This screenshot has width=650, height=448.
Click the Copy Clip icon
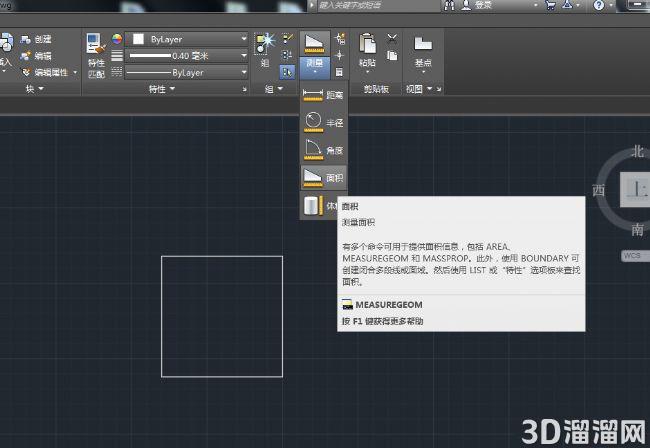[x=392, y=56]
